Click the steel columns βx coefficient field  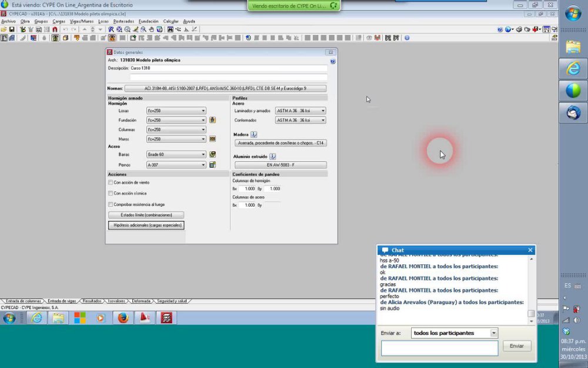247,205
